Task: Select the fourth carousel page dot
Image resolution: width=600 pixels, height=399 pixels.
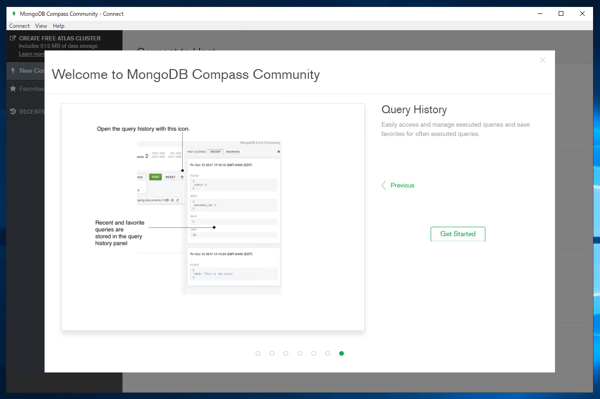Action: coord(300,353)
